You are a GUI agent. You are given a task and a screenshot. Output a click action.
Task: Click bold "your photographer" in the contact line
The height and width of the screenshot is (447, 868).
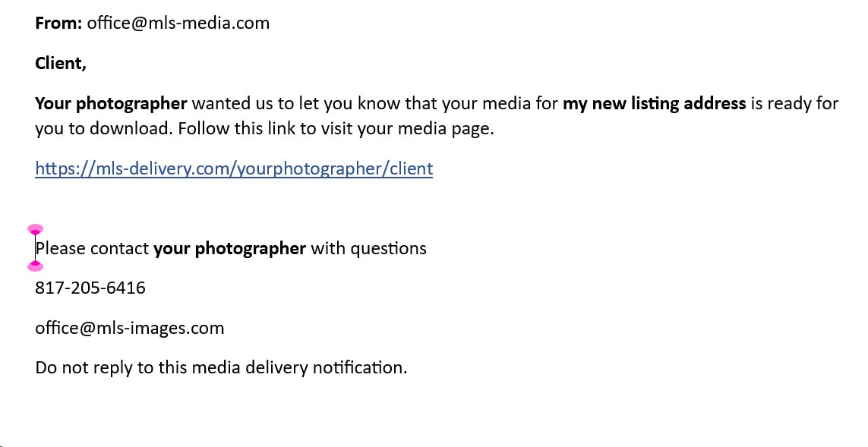tap(229, 248)
